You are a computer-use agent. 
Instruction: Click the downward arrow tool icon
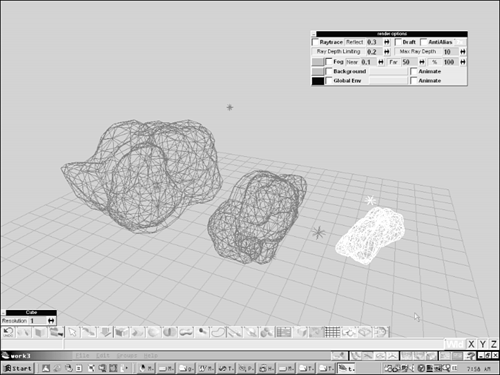click(105, 332)
